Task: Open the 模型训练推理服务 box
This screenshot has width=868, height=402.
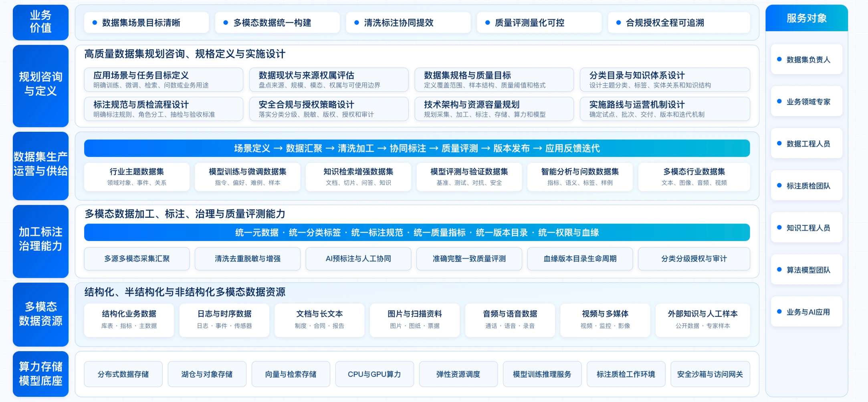Action: point(542,374)
